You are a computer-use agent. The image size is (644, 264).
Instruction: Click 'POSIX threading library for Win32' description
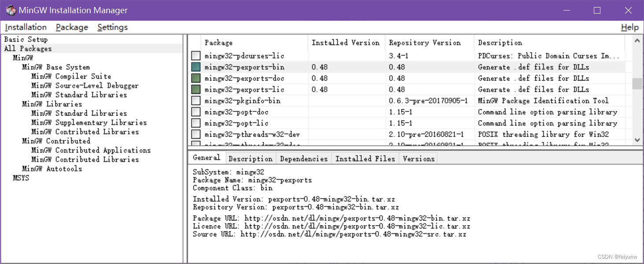[x=544, y=134]
